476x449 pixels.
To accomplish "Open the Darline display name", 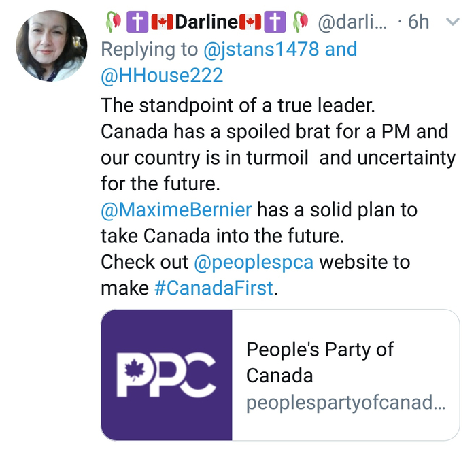I will pyautogui.click(x=205, y=22).
